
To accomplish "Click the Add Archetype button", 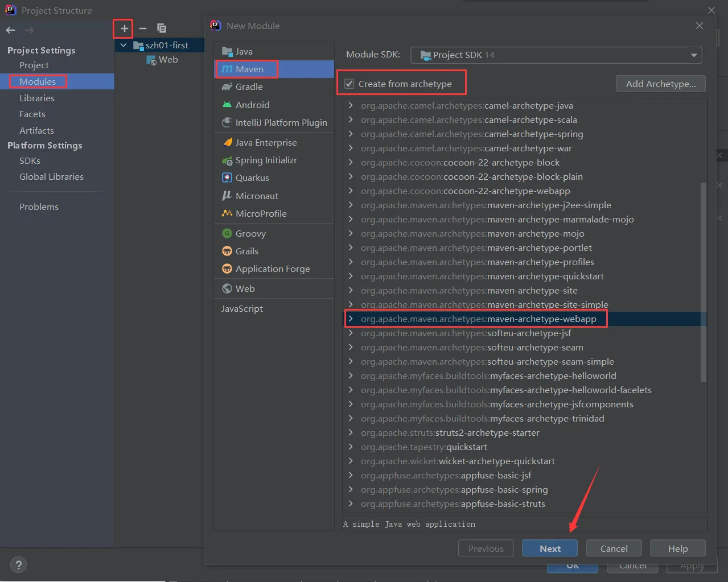I will (x=661, y=84).
